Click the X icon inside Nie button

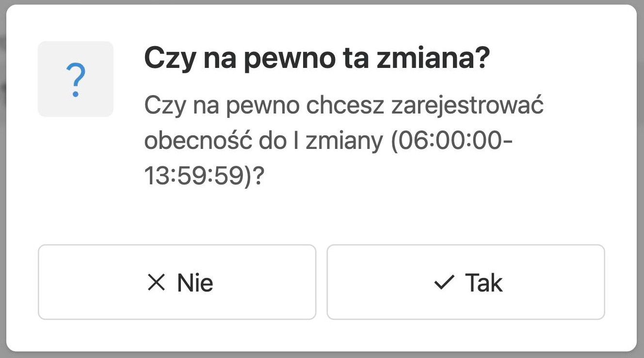coord(156,282)
